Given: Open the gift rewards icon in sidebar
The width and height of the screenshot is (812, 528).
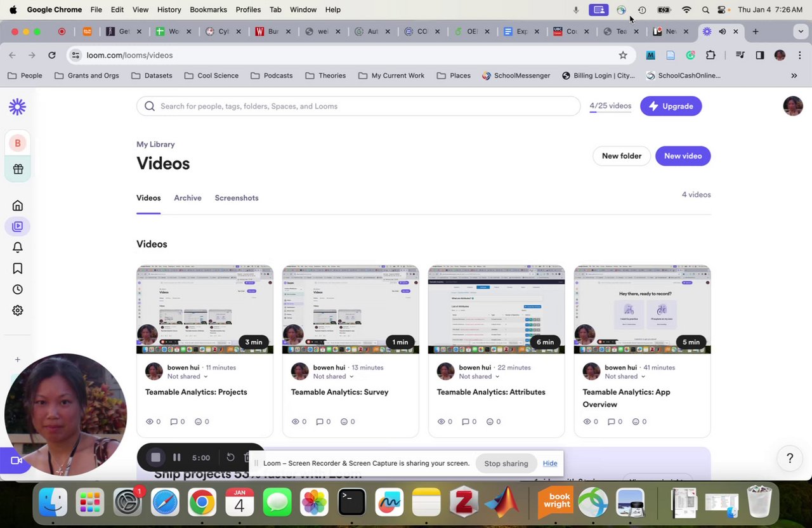Looking at the screenshot, I should tap(18, 169).
